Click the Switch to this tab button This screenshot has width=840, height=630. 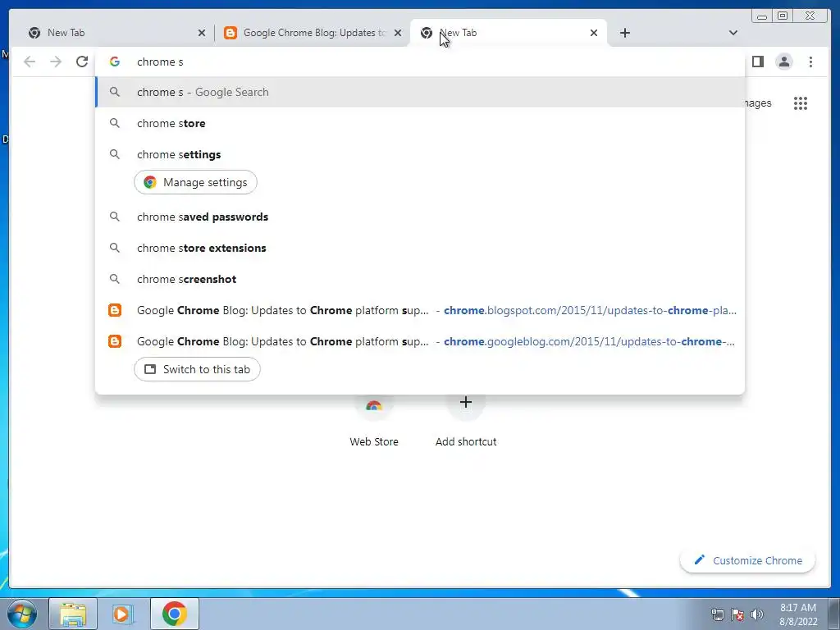click(x=197, y=369)
